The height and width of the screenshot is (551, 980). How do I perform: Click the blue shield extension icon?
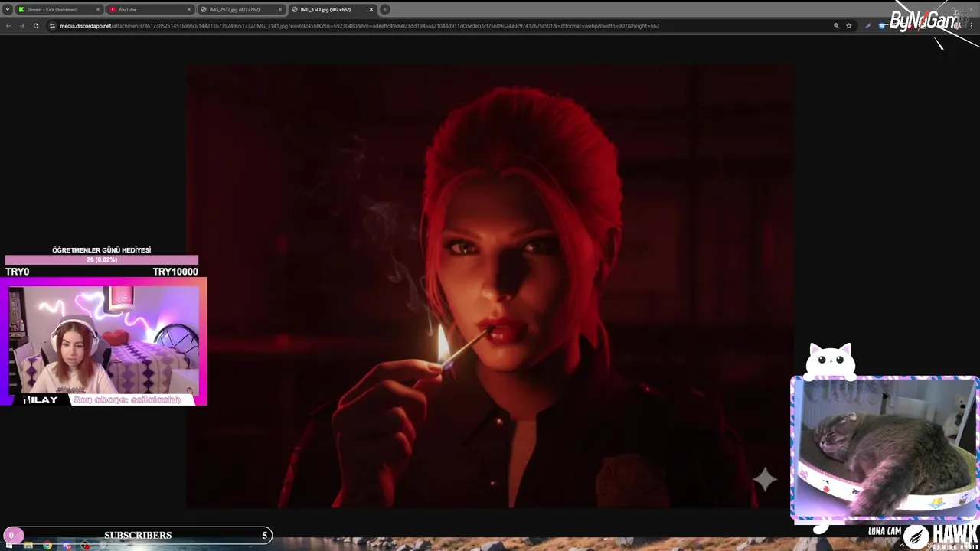pyautogui.click(x=883, y=26)
